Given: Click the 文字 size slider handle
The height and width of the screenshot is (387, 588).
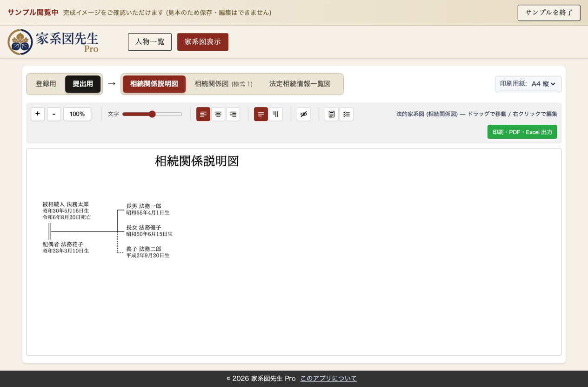Looking at the screenshot, I should click(x=152, y=114).
